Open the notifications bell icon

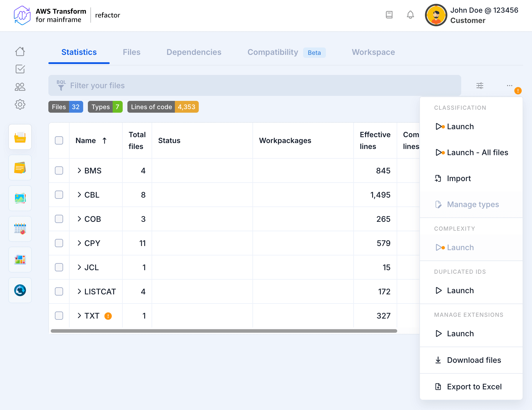pyautogui.click(x=410, y=15)
